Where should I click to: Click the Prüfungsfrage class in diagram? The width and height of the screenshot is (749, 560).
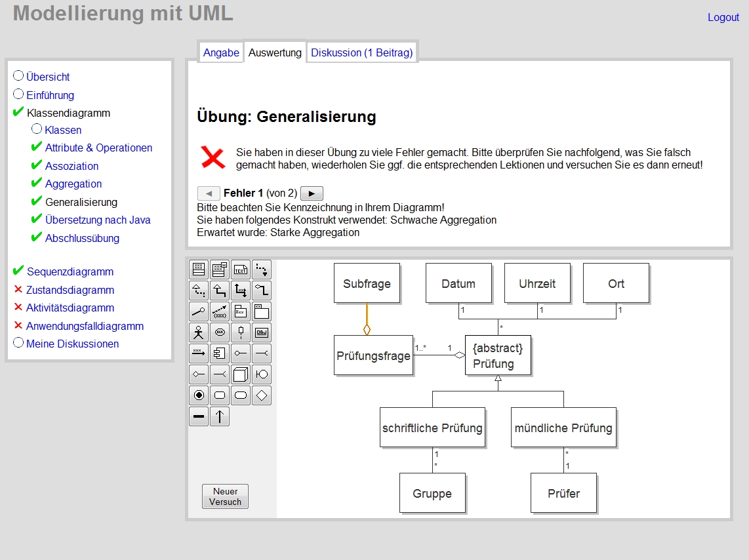pos(374,355)
